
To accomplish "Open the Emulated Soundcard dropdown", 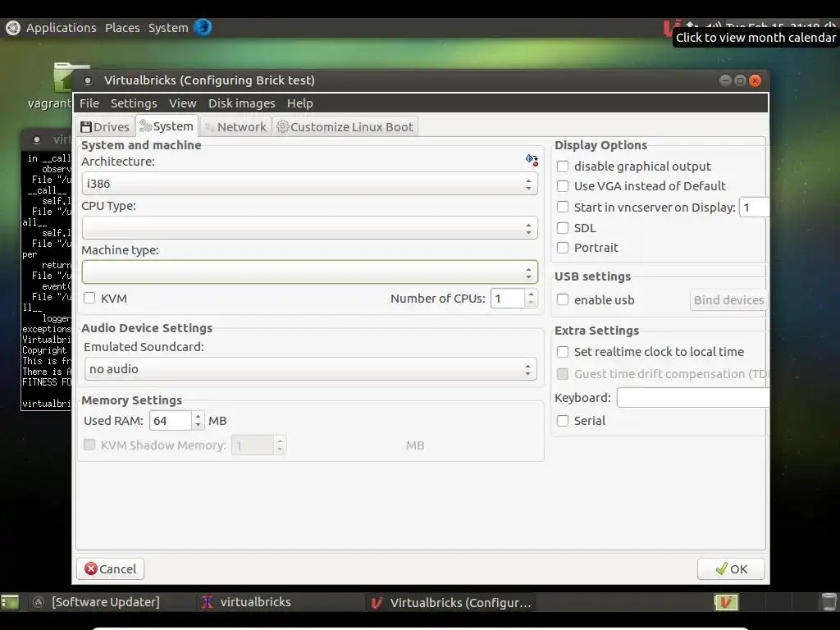I will 311,369.
